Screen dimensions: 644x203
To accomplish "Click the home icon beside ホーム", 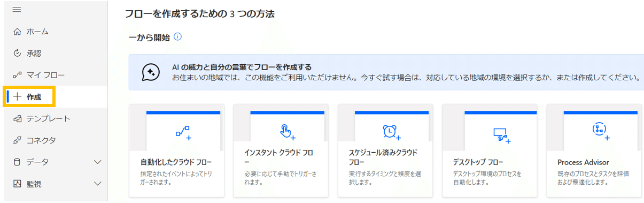I will [17, 32].
